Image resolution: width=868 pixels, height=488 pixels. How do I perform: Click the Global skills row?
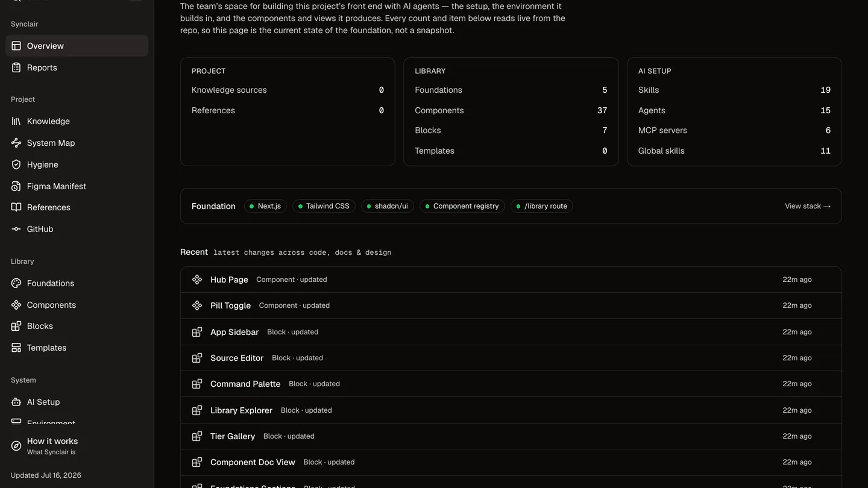click(734, 151)
